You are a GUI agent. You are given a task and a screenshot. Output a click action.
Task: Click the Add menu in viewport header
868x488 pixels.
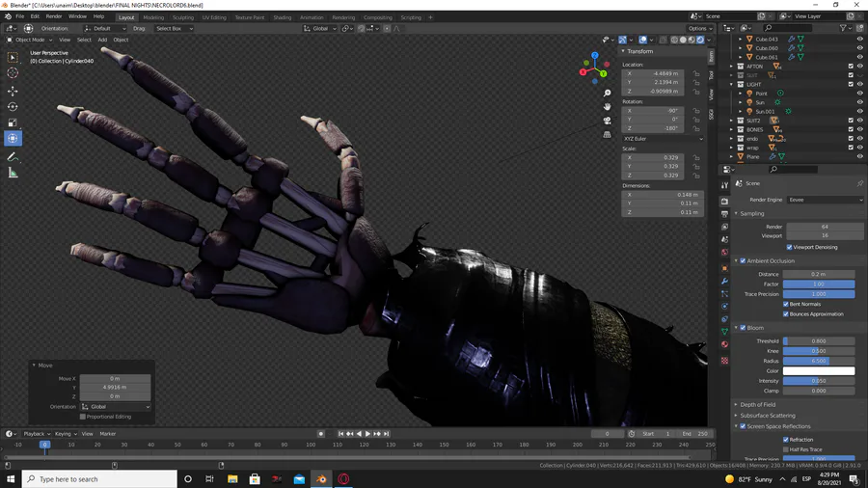102,40
